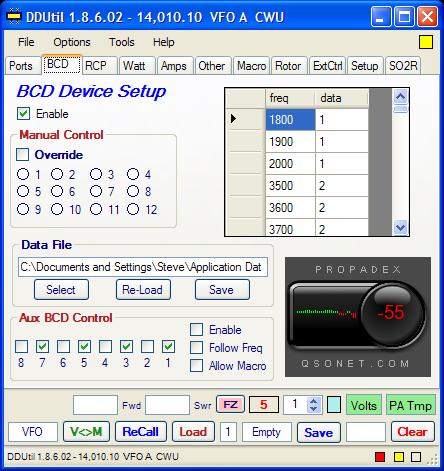Click the red Clear button
The height and width of the screenshot is (471, 444).
(413, 432)
